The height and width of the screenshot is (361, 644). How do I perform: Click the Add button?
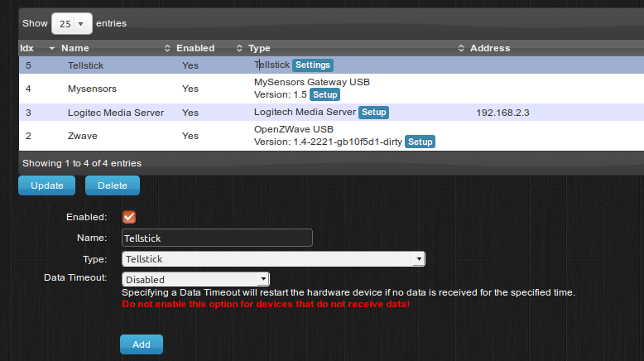(142, 344)
